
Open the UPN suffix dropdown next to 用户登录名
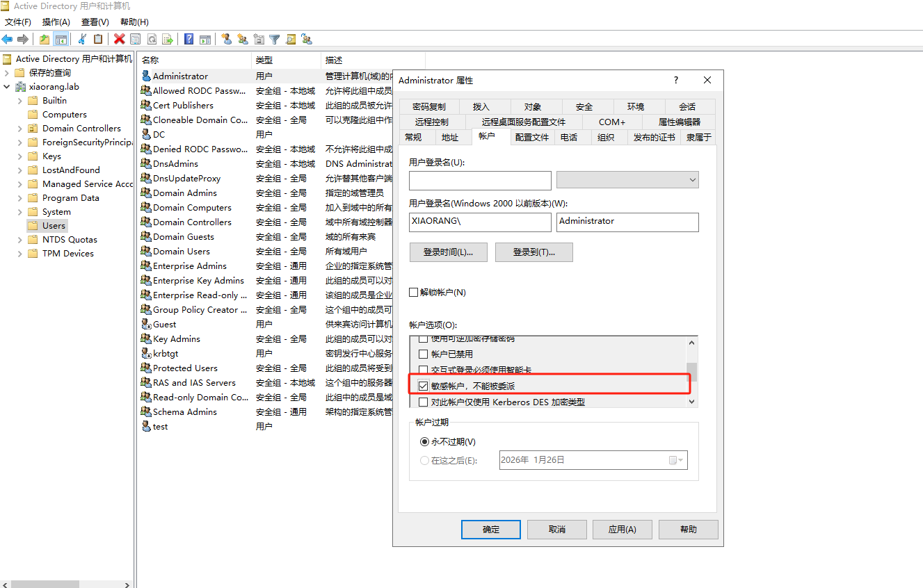coord(627,180)
